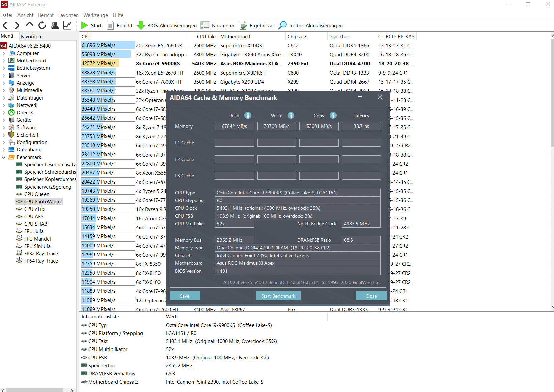554x392 pixels.
Task: Select Speicherverzögerung benchmark item
Action: click(48, 187)
